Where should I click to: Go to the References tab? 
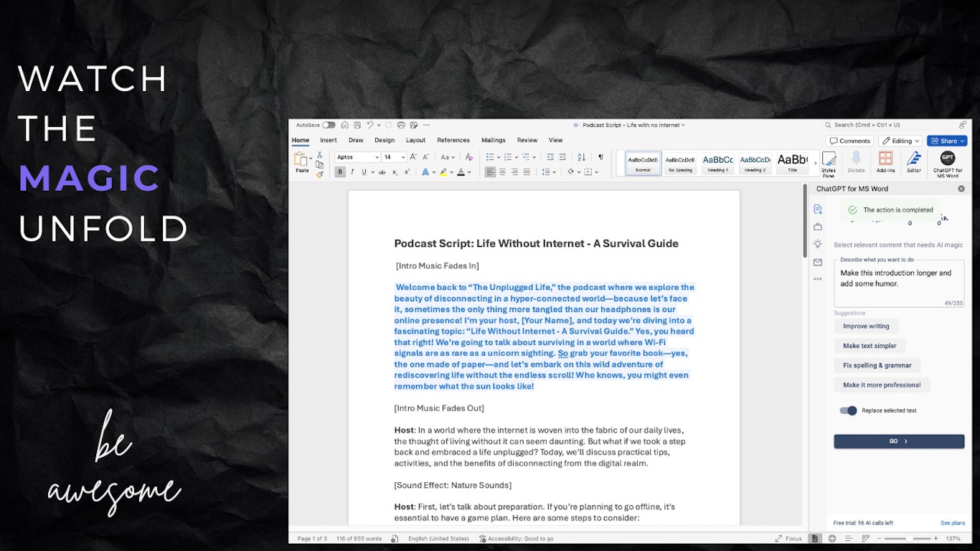pyautogui.click(x=453, y=141)
